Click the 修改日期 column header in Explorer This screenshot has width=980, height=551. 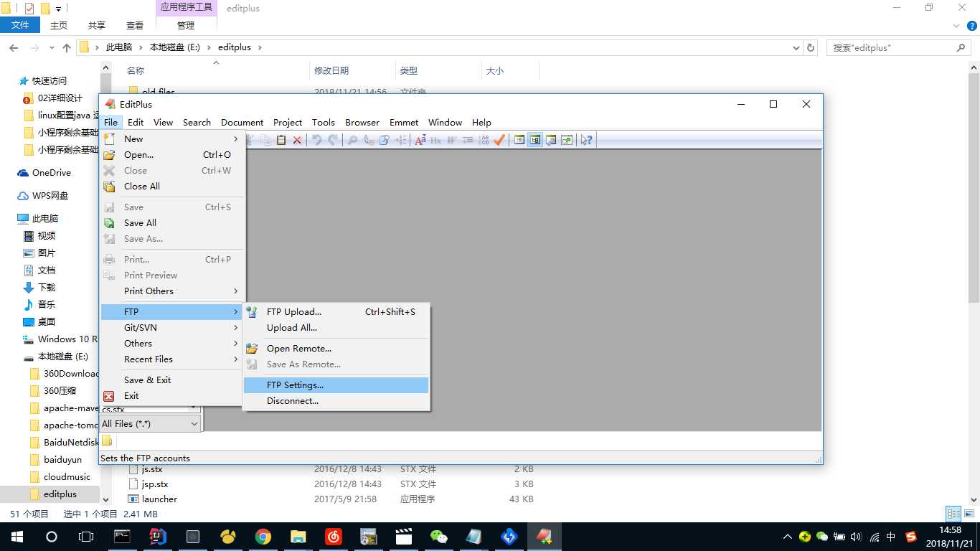[352, 70]
